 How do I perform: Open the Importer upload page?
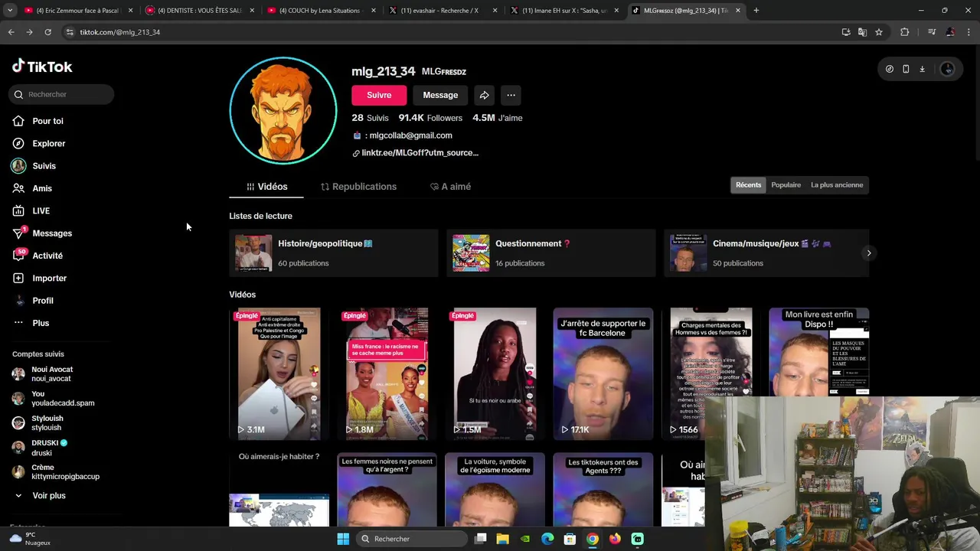[49, 278]
